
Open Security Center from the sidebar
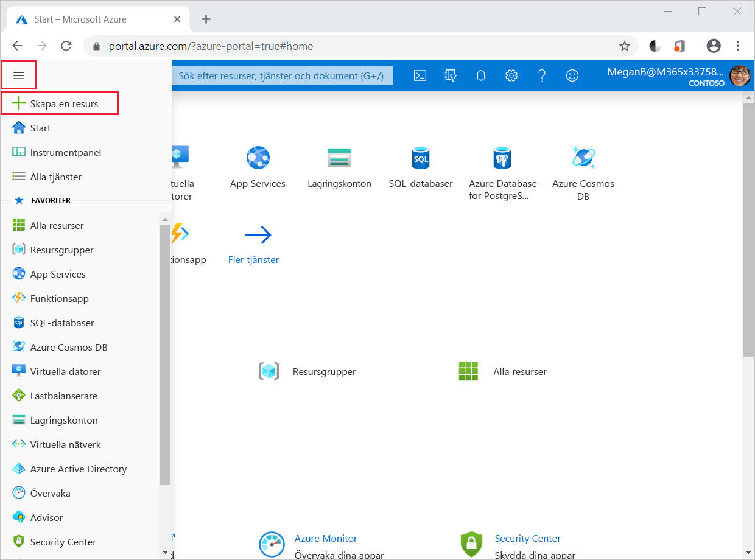(x=63, y=542)
